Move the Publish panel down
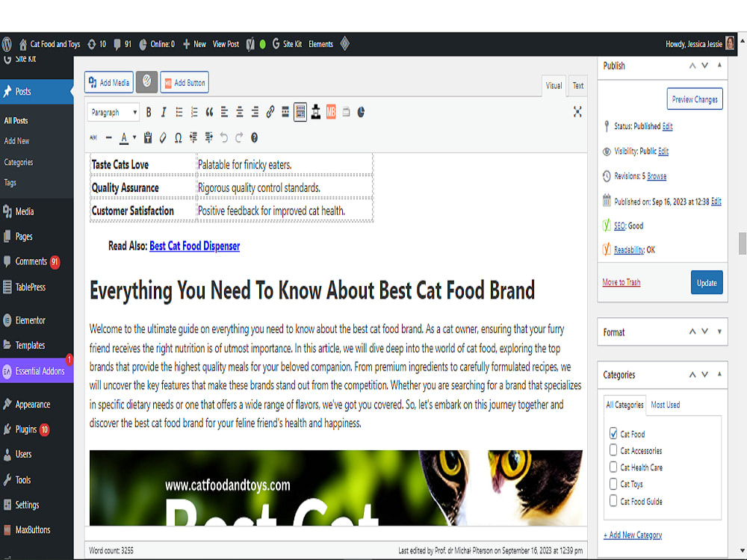The width and height of the screenshot is (747, 560). tap(705, 66)
